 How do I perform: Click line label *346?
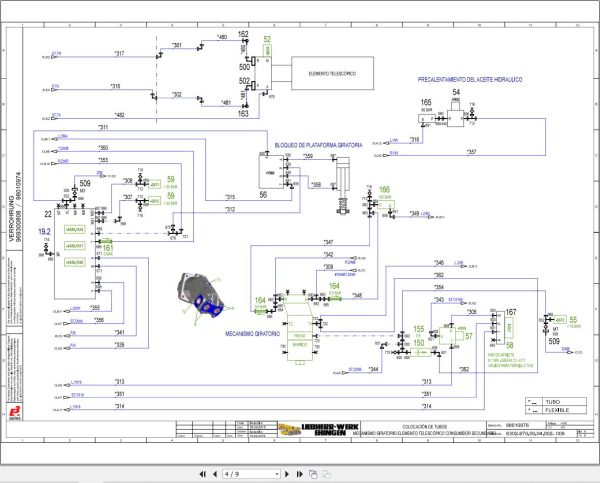[439, 263]
